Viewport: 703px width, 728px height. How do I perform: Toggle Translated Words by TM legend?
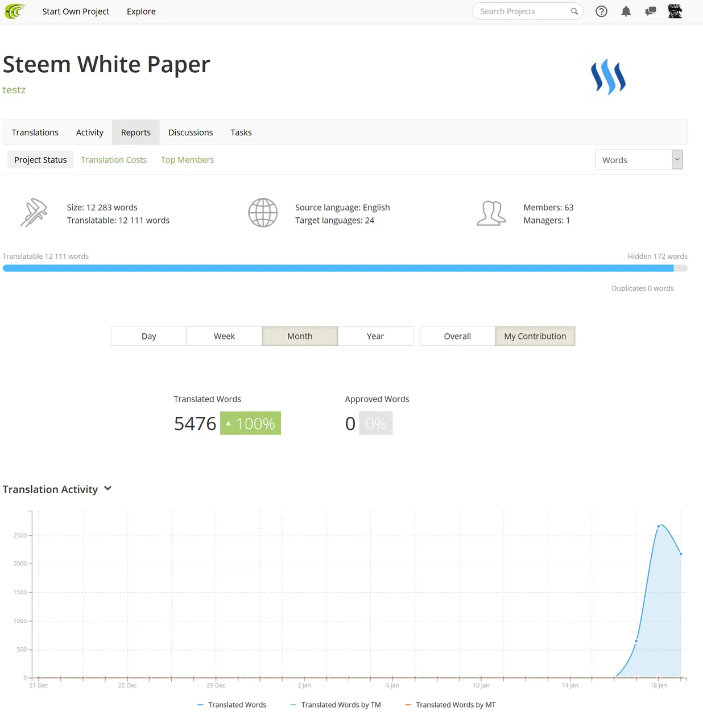point(336,705)
